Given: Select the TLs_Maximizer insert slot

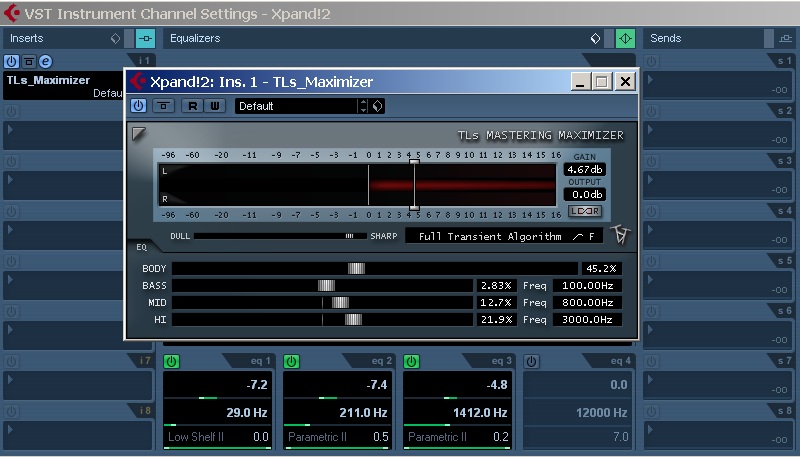Looking at the screenshot, I should (63, 86).
